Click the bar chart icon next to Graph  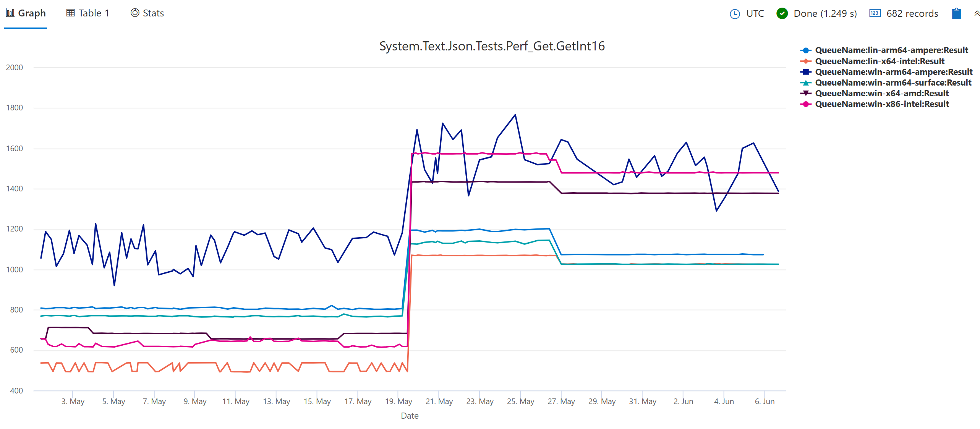click(x=10, y=12)
